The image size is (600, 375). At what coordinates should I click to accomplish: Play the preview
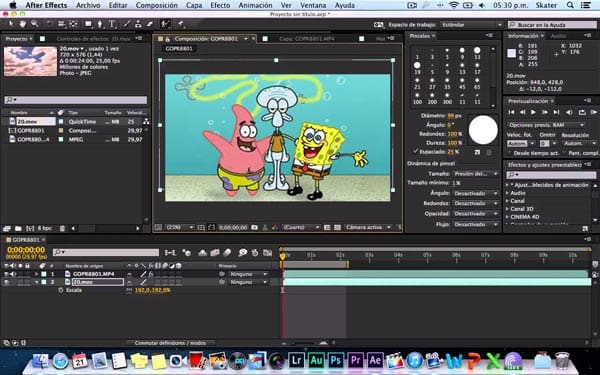[x=533, y=112]
